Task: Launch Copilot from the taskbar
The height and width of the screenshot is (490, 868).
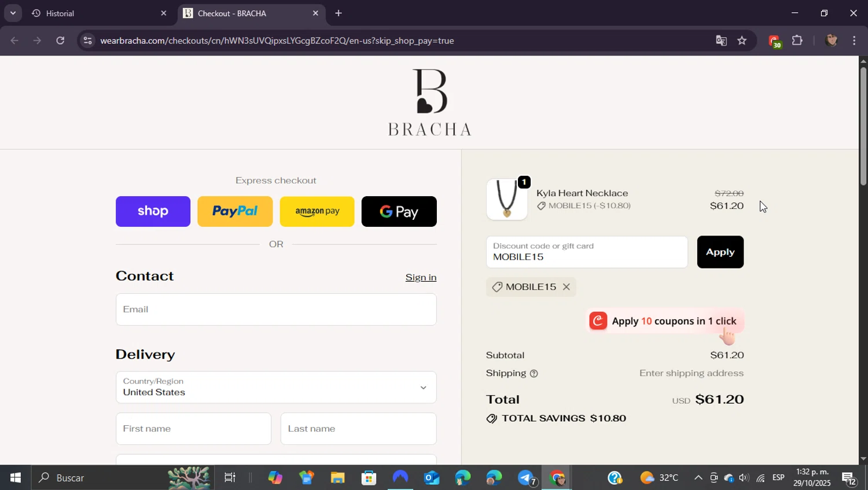Action: [x=275, y=478]
